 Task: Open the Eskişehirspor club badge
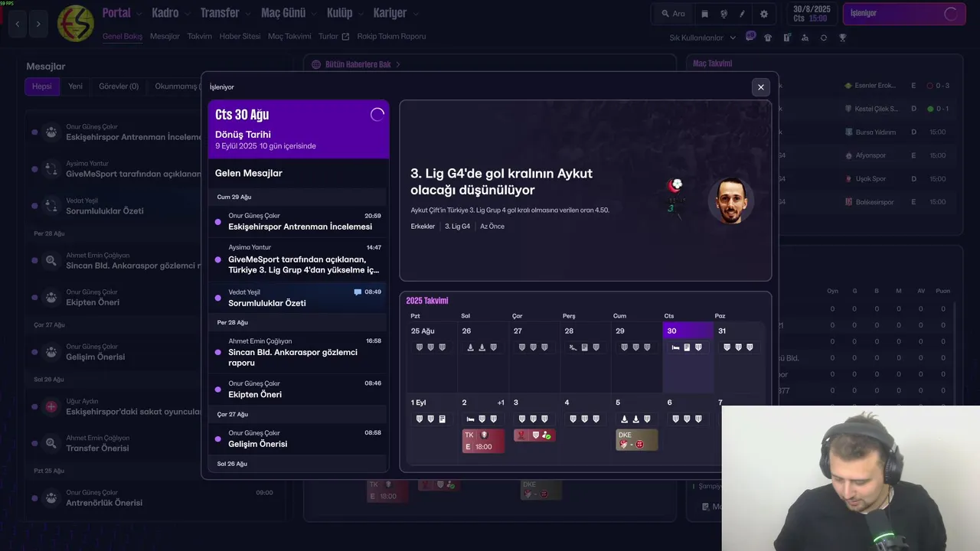(x=75, y=23)
